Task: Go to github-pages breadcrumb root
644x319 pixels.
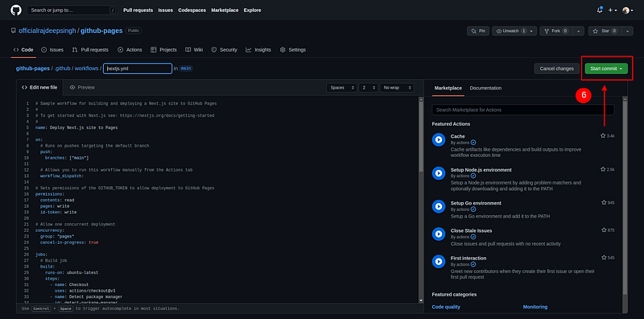Action: [33, 68]
